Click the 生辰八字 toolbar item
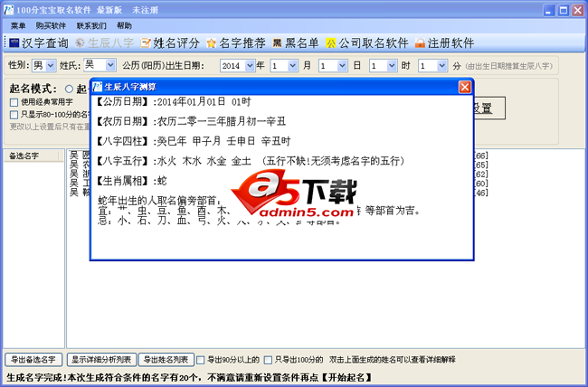The image size is (588, 387). (x=104, y=42)
